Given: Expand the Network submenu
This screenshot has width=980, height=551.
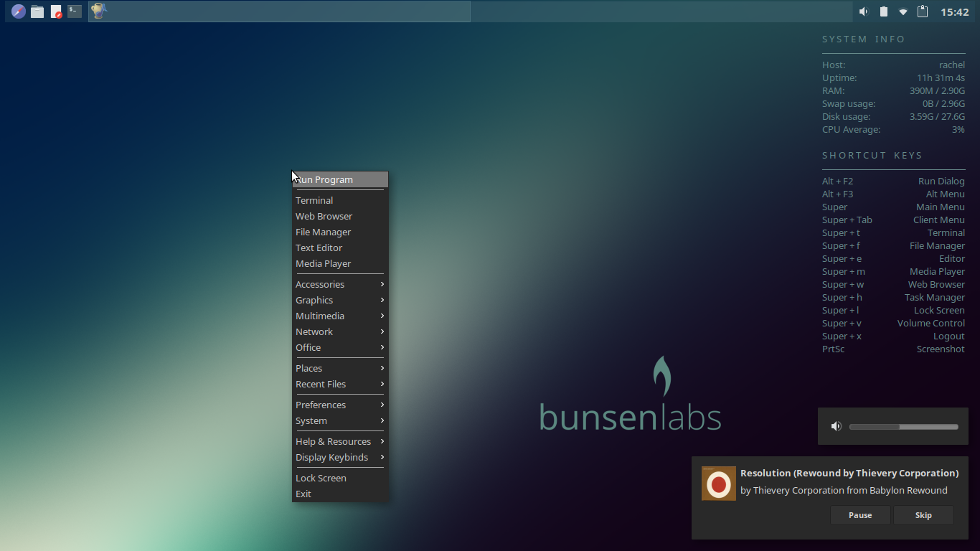Looking at the screenshot, I should 340,331.
